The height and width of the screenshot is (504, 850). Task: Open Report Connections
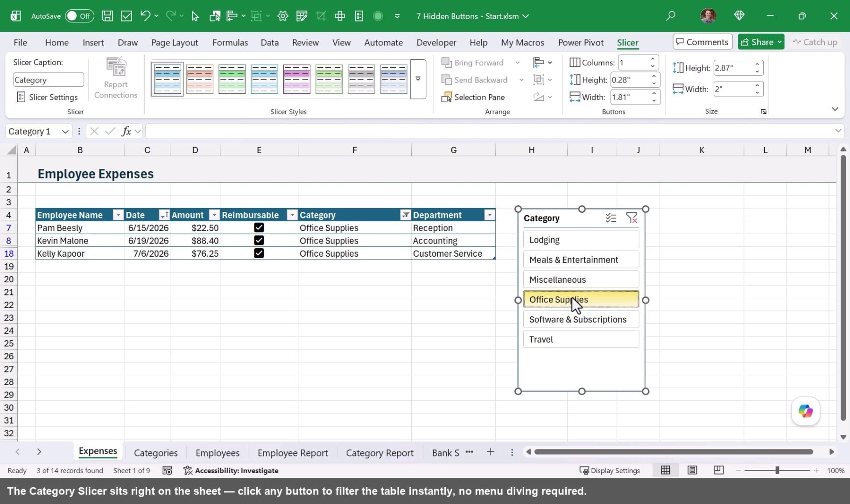point(116,78)
